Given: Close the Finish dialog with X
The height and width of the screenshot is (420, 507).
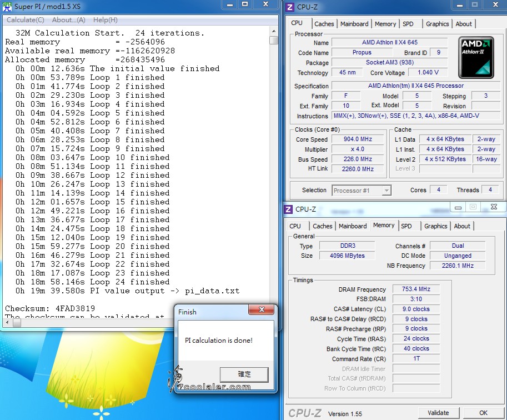Looking at the screenshot, I should (x=262, y=309).
